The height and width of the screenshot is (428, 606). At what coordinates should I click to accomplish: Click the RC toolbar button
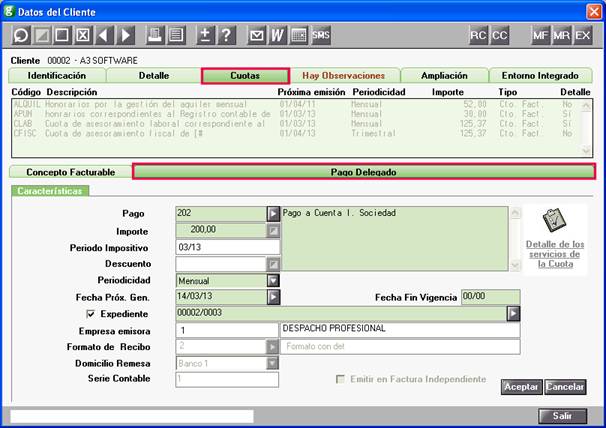pyautogui.click(x=478, y=36)
